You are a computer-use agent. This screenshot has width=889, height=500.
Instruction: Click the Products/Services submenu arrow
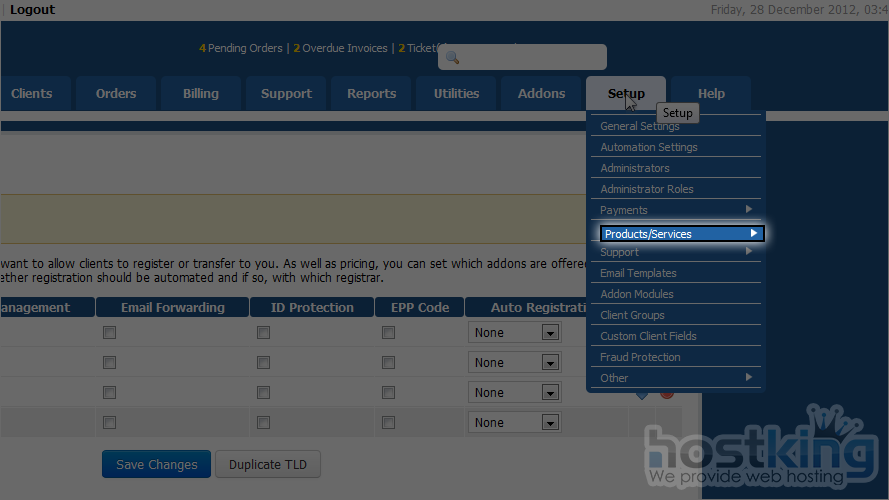pos(753,234)
